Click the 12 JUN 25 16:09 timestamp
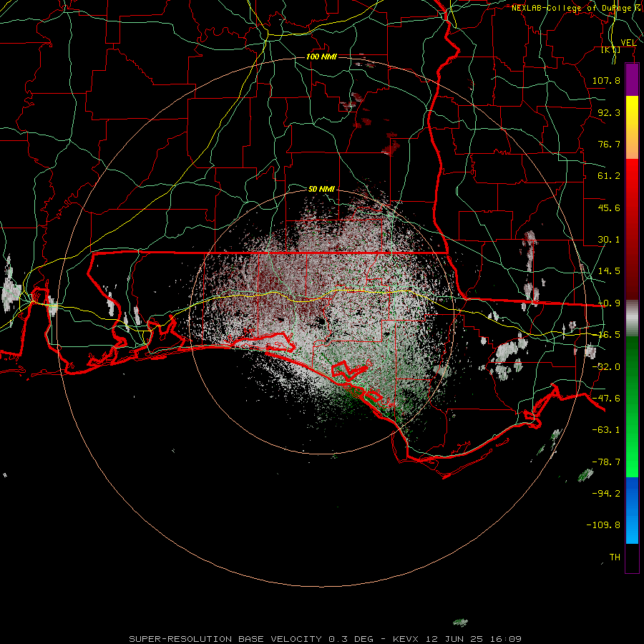 pyautogui.click(x=474, y=639)
